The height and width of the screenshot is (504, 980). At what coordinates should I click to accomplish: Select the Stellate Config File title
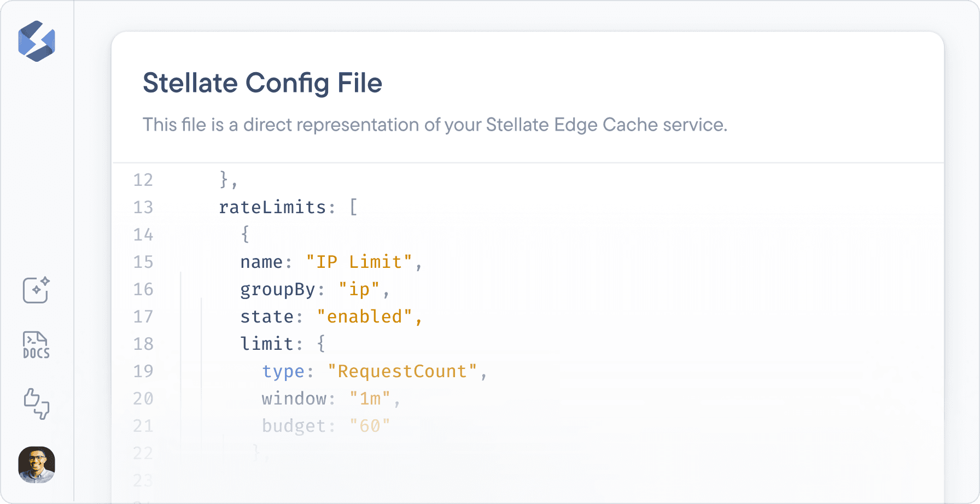coord(262,83)
